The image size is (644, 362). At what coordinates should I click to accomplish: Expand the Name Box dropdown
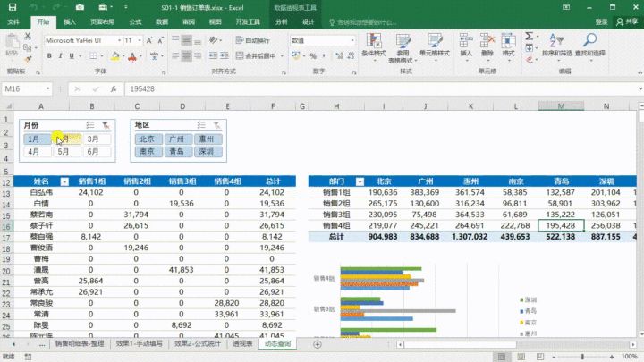(47, 88)
